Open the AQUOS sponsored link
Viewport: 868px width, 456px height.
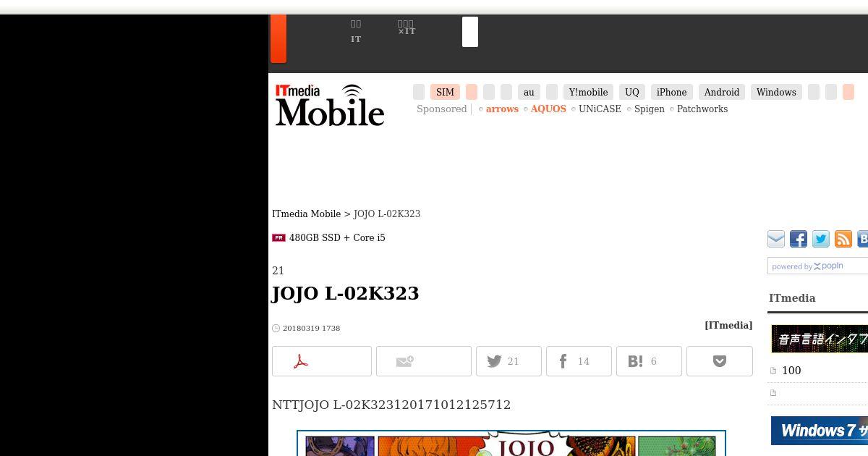(548, 109)
